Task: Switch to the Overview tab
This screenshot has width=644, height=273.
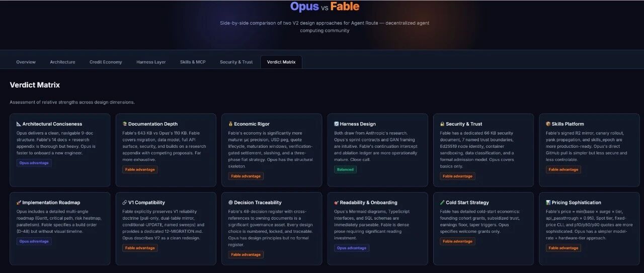Action: coord(26,62)
